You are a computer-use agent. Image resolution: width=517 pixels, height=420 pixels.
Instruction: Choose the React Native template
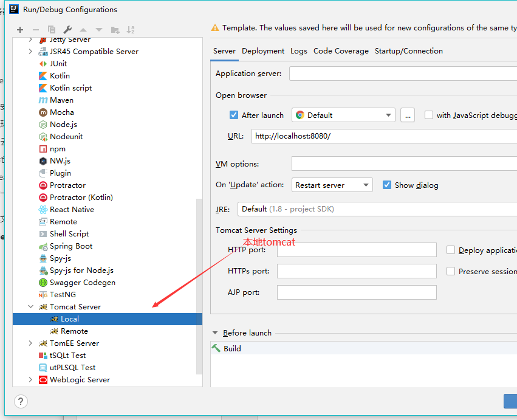pos(72,210)
